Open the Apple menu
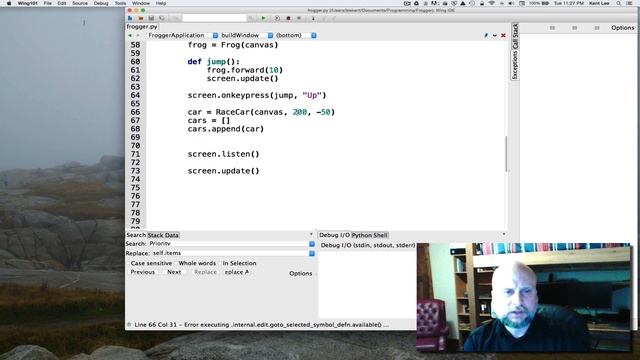Image resolution: width=640 pixels, height=360 pixels. [9, 3]
